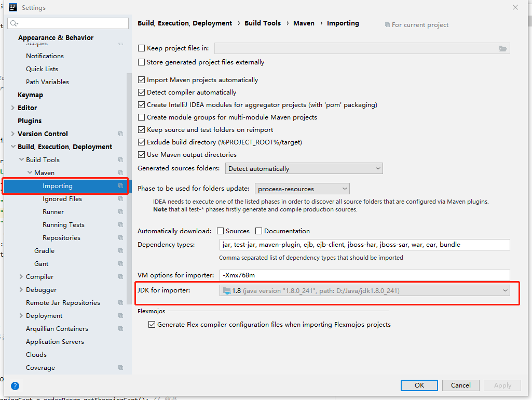Click the project-level icon on Importing row

[120, 186]
